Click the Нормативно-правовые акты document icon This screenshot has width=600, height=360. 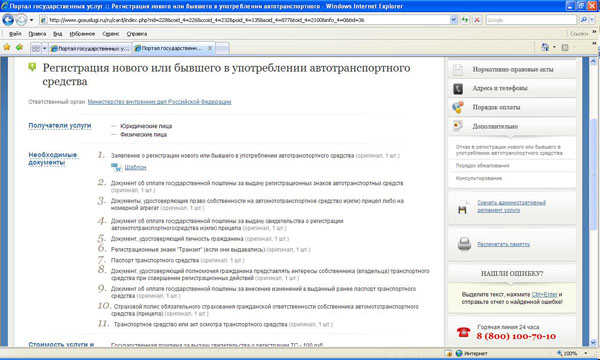458,70
